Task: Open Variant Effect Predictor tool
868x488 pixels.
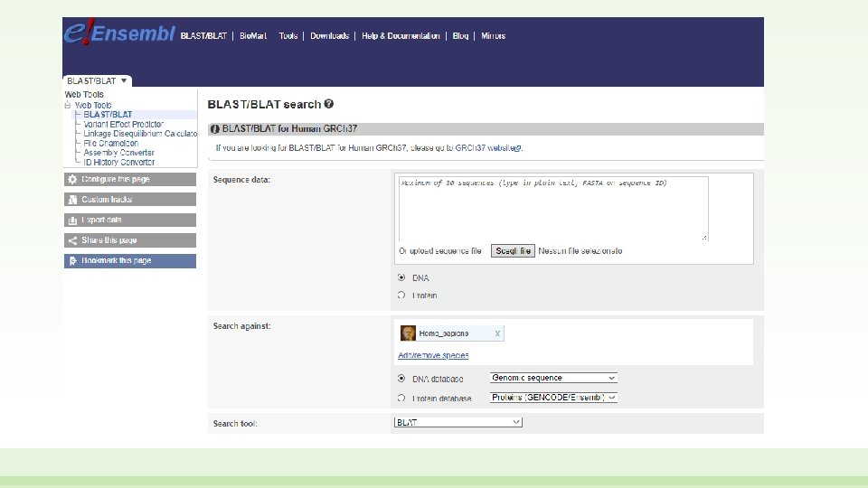Action: [x=124, y=125]
